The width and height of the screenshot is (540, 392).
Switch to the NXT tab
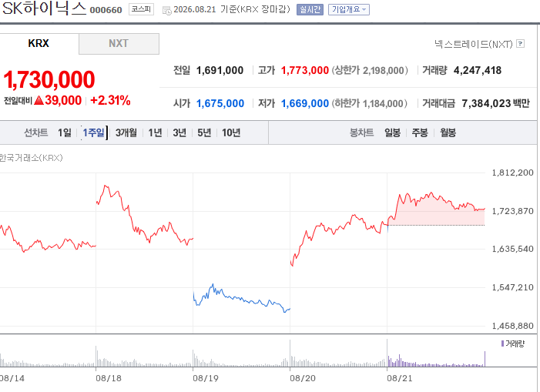(x=119, y=44)
